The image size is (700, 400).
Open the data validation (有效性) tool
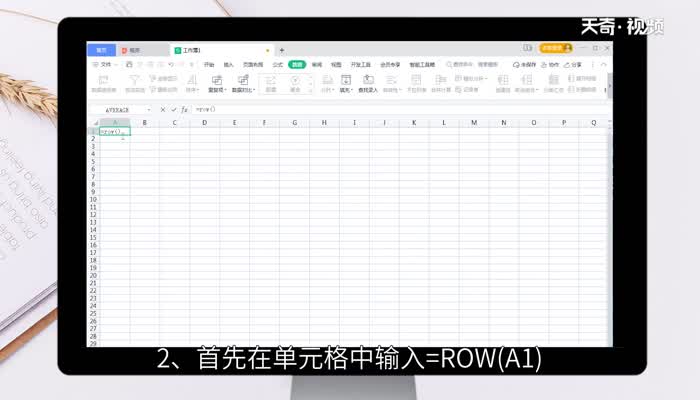click(x=392, y=83)
